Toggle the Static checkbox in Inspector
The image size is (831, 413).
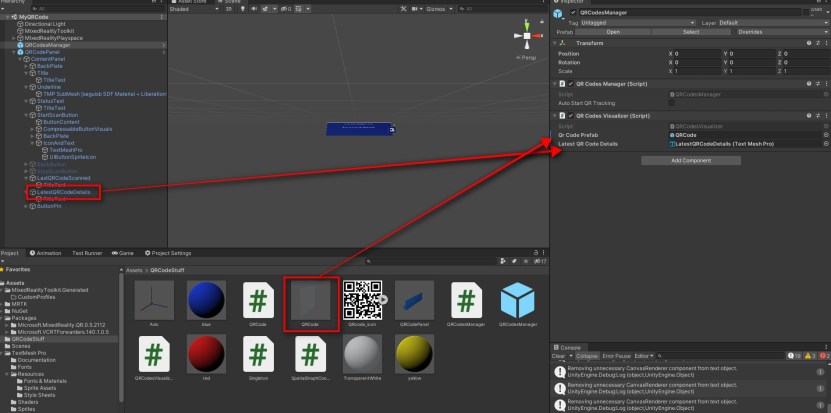[x=806, y=12]
